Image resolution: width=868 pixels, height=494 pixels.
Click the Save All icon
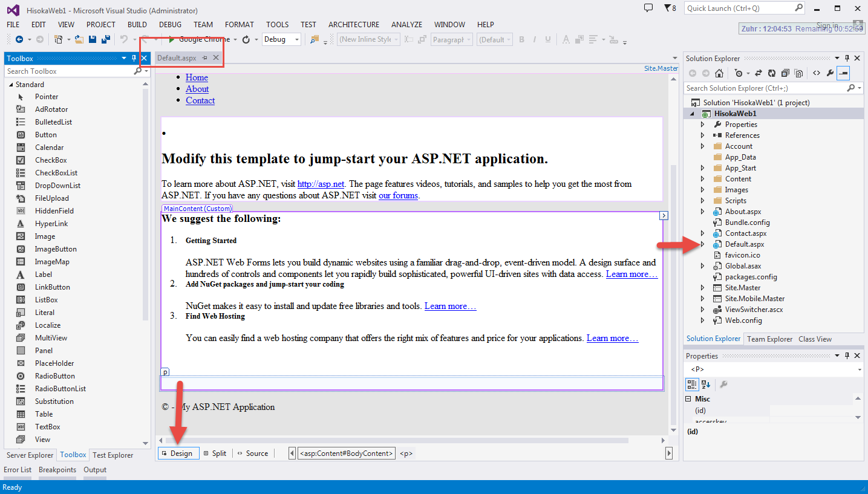(105, 39)
